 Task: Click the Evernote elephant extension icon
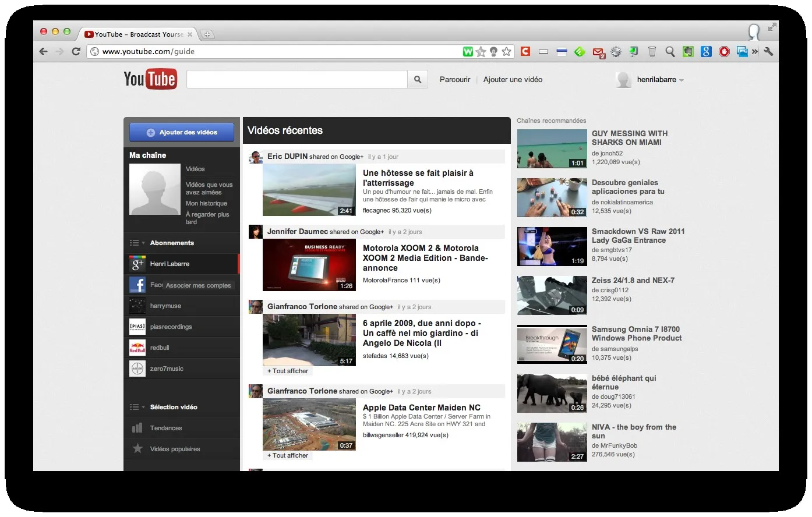tap(688, 52)
